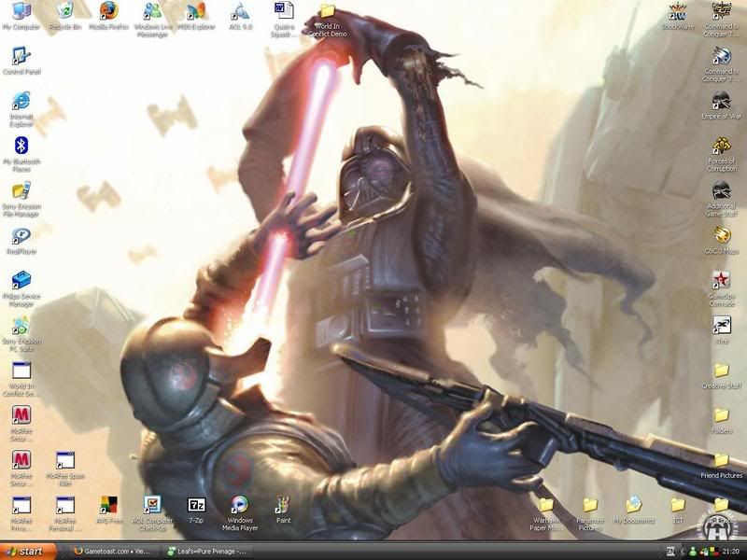Select Command & Conquer 3 shortcut
The image size is (747, 560).
click(721, 63)
